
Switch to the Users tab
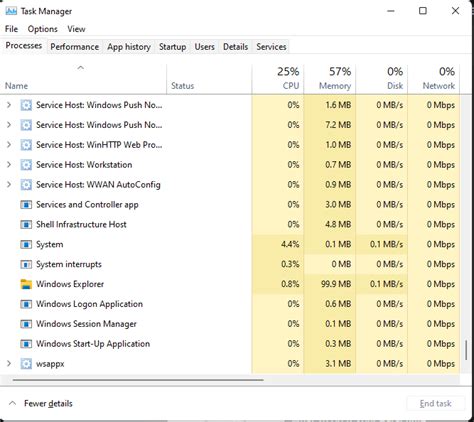coord(204,47)
